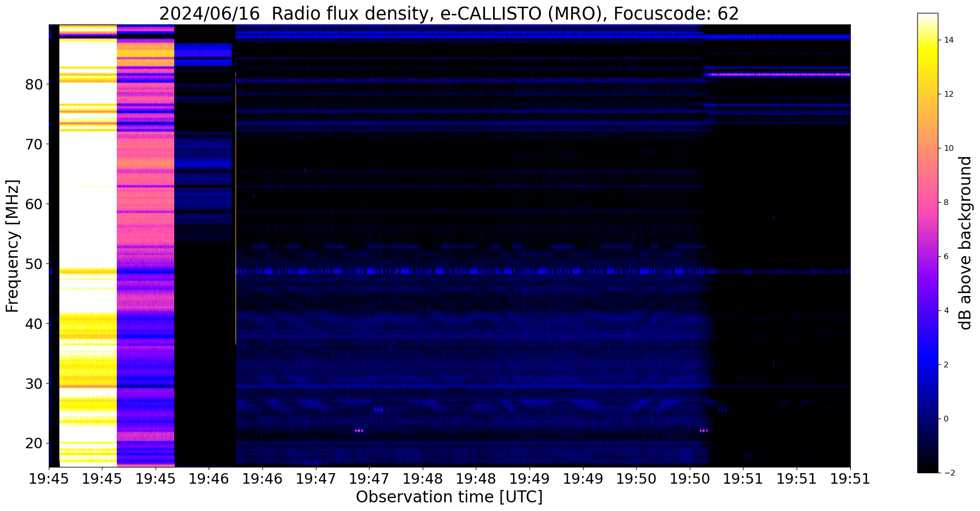Click the "dB above background" colorbar label

coord(966,243)
